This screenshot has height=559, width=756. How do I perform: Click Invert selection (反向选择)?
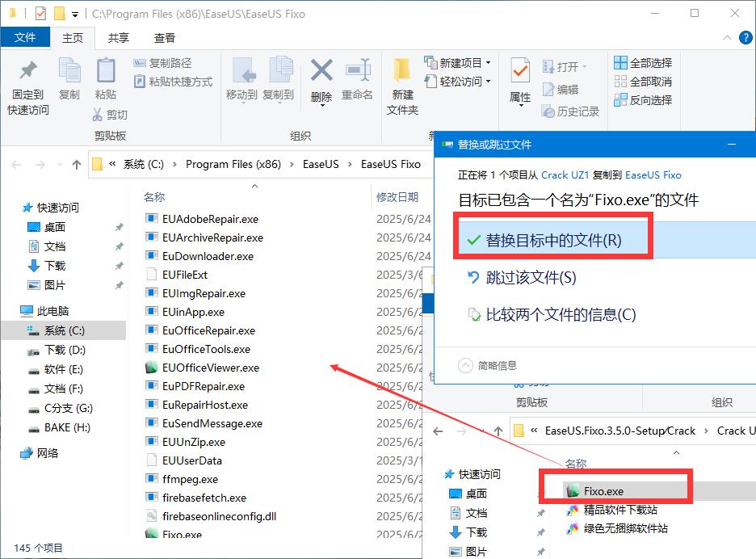pyautogui.click(x=643, y=100)
